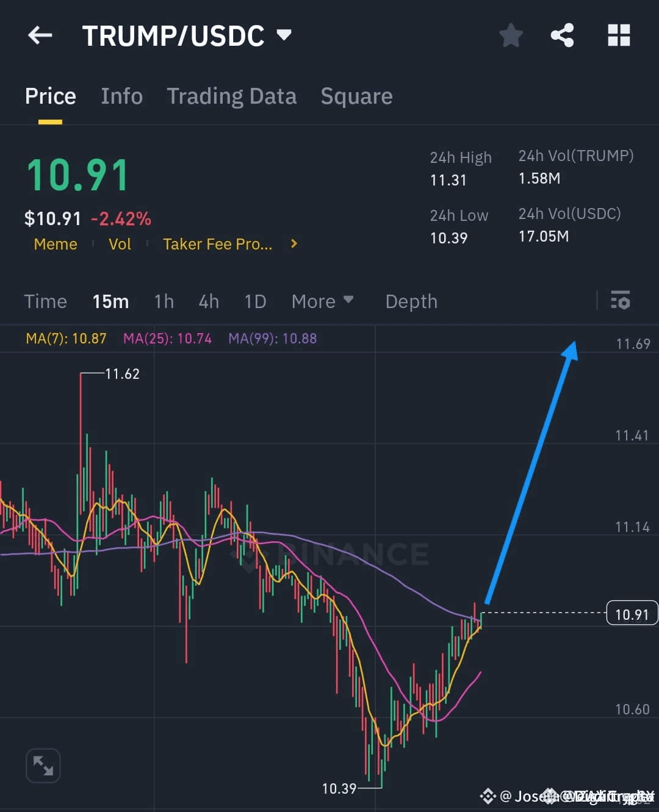Click the 24h Vol(TRUMP) value 1.58M
The width and height of the screenshot is (659, 812).
point(539,178)
